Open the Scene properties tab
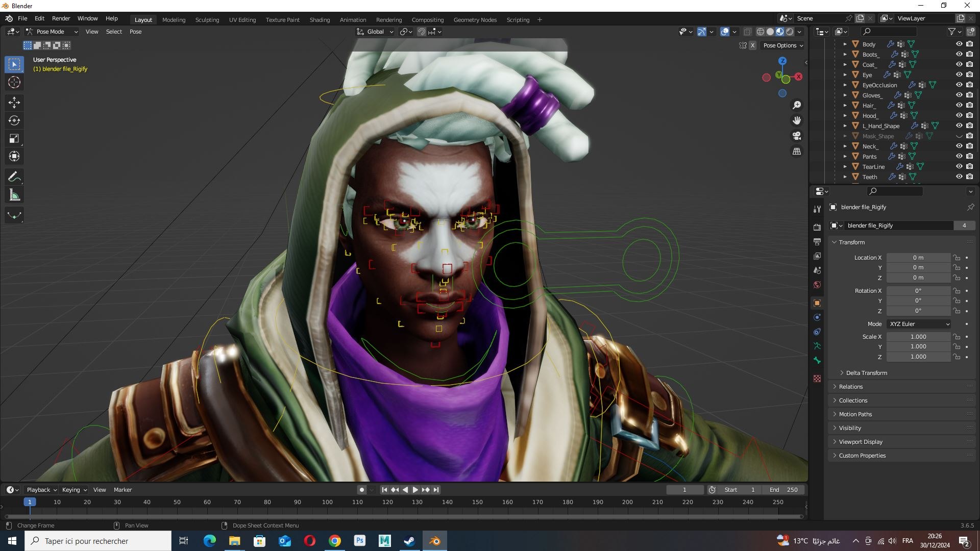 pos(817,270)
